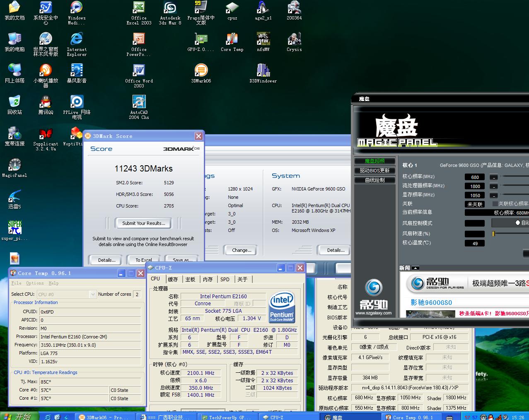Open the 回收站 recycle bin icon
This screenshot has height=420, width=529.
coord(14,105)
